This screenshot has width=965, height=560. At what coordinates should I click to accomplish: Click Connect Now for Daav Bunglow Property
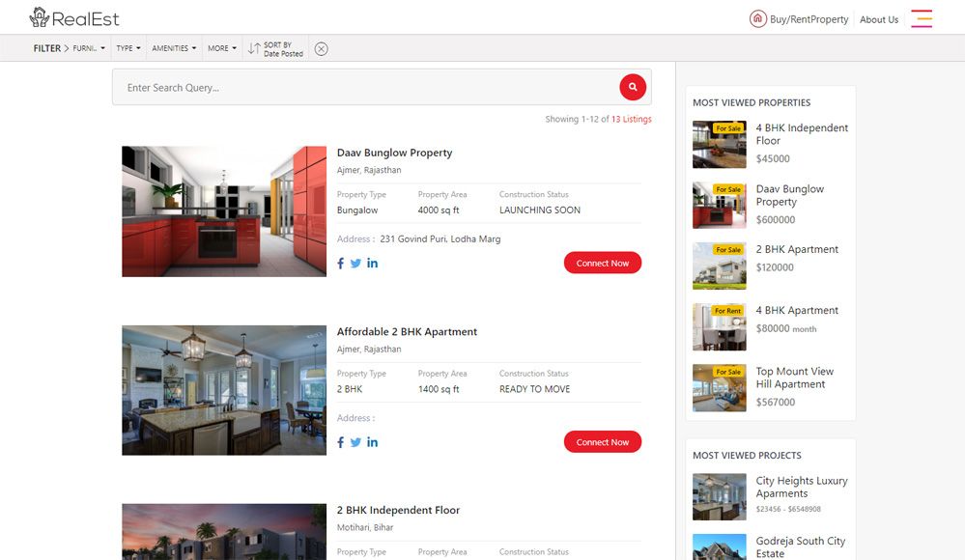point(603,263)
